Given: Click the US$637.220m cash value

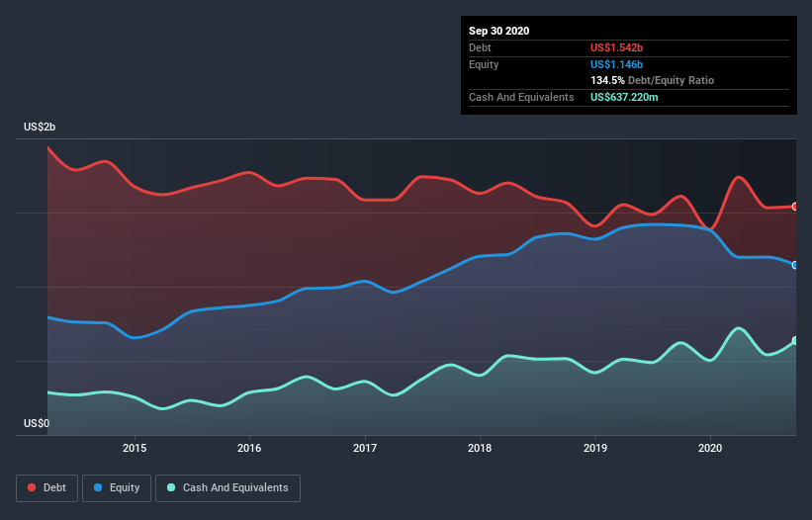Looking at the screenshot, I should coord(624,97).
